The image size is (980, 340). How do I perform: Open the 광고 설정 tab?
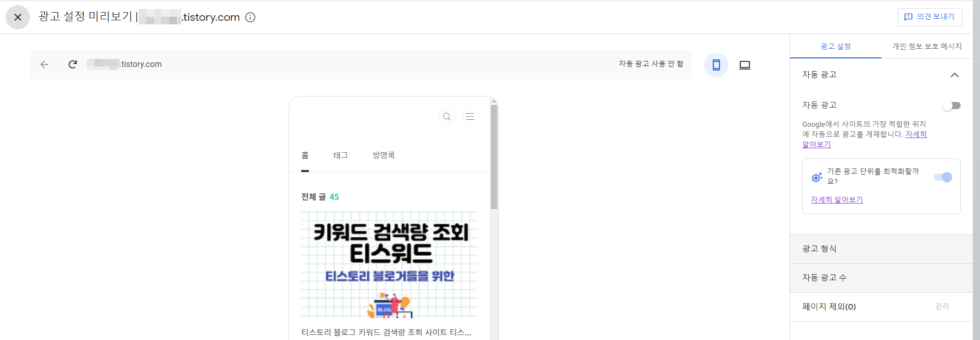point(835,46)
